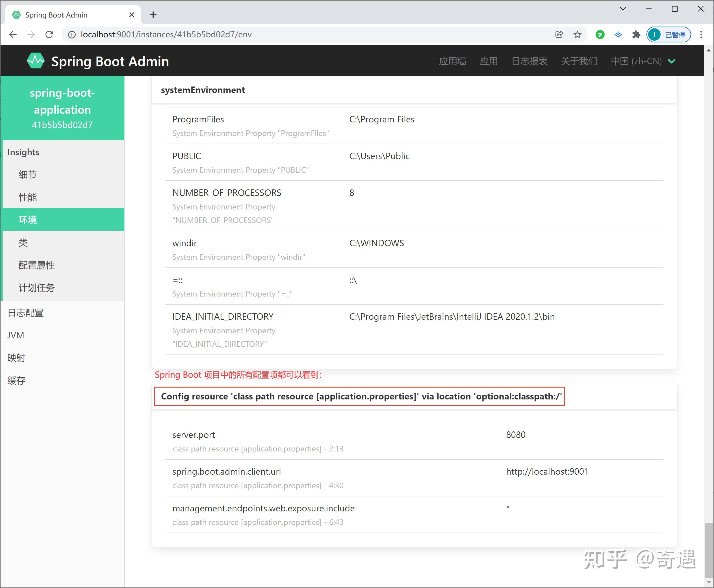Open Chrome's three-dot menu

coord(701,34)
